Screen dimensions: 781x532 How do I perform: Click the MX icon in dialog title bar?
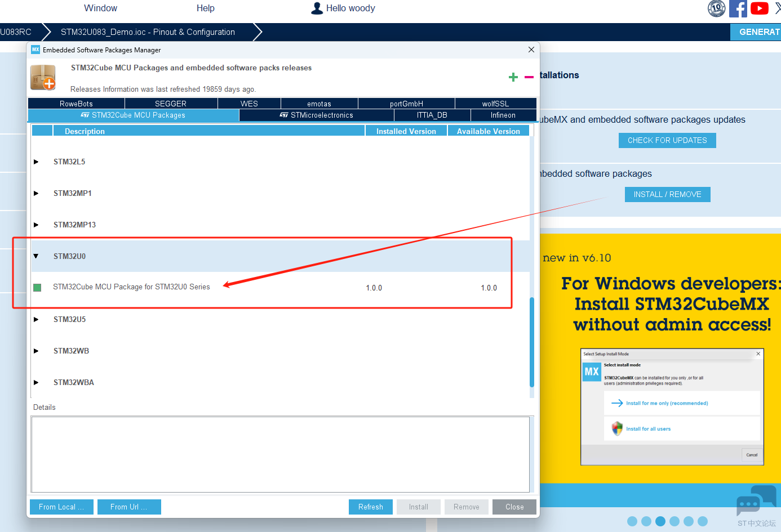[35, 50]
